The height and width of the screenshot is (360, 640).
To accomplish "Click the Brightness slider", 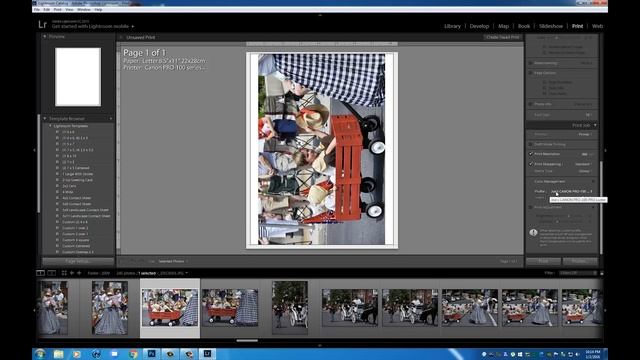I will [x=569, y=216].
